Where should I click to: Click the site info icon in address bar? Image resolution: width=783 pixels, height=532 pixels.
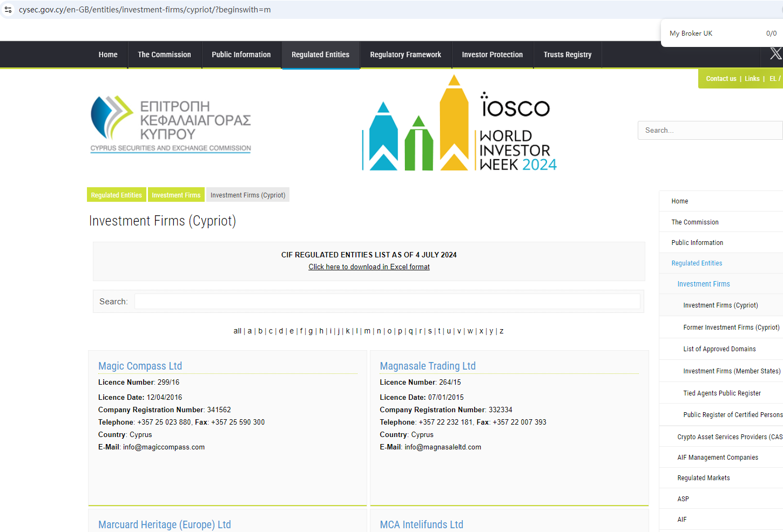(x=8, y=10)
